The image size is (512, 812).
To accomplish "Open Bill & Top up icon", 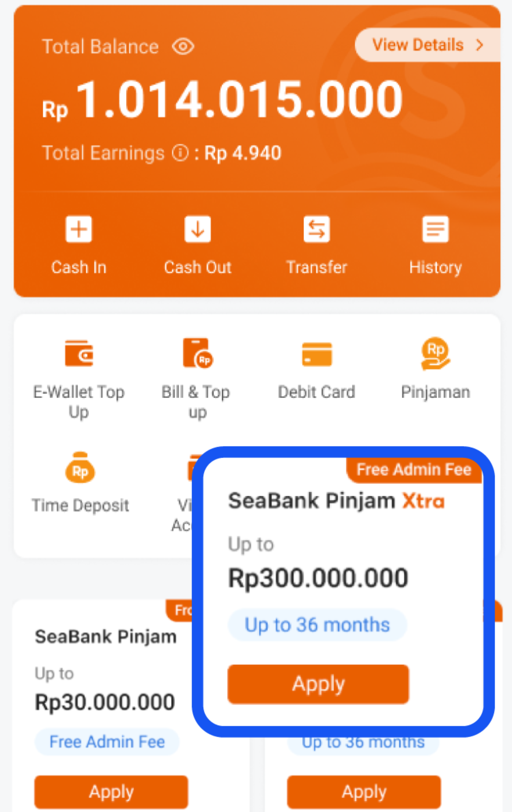I will click(x=198, y=353).
